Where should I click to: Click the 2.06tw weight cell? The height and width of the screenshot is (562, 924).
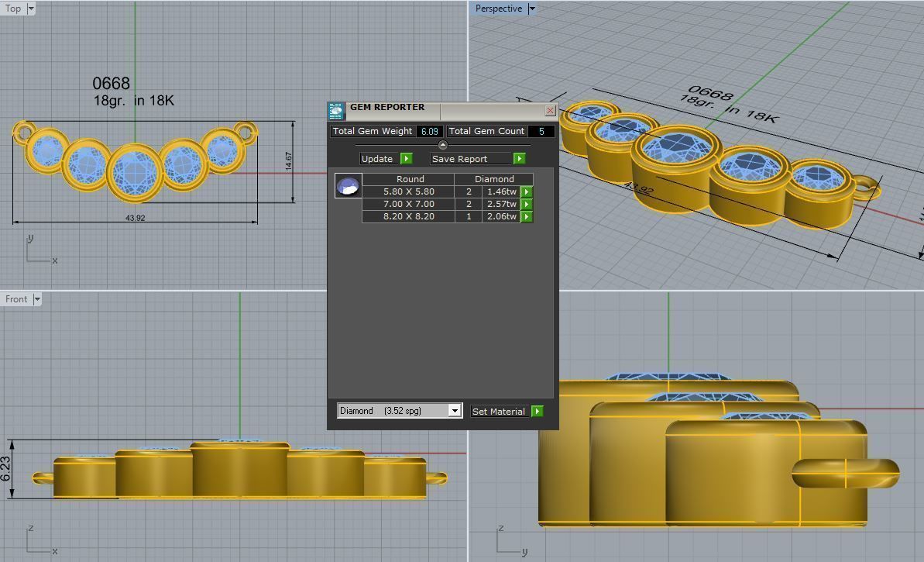click(501, 216)
